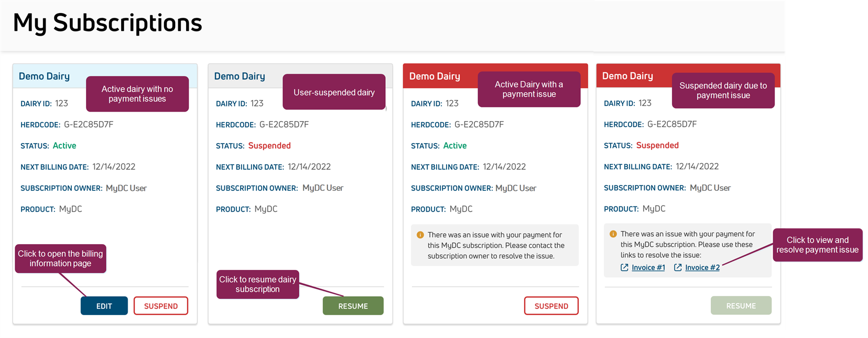Click the green RESUME button
Screen dimensions: 868x338
click(353, 306)
